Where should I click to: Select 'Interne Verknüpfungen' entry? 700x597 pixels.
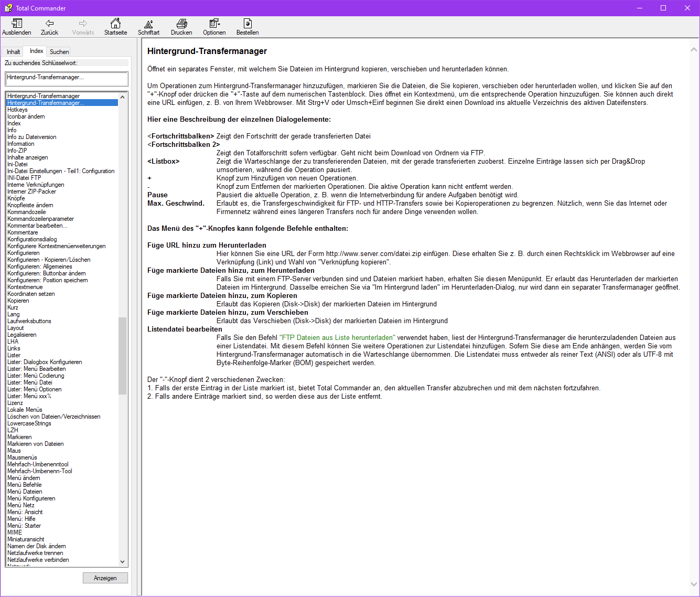pos(36,185)
